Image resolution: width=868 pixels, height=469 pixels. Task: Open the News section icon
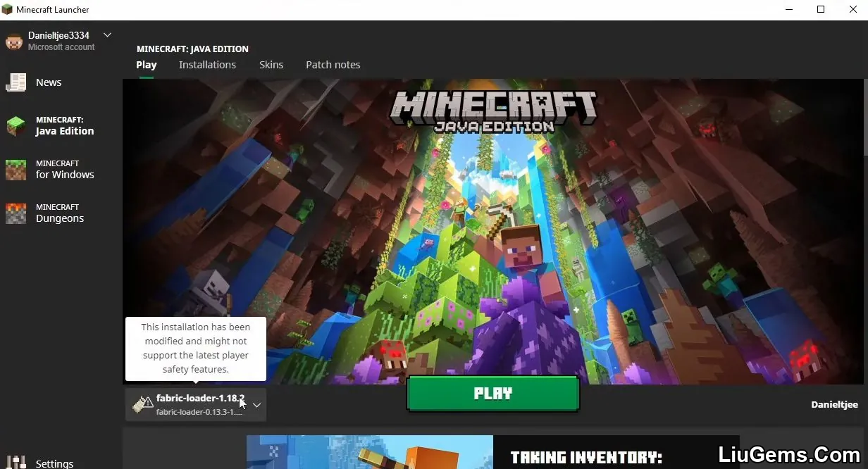[15, 82]
